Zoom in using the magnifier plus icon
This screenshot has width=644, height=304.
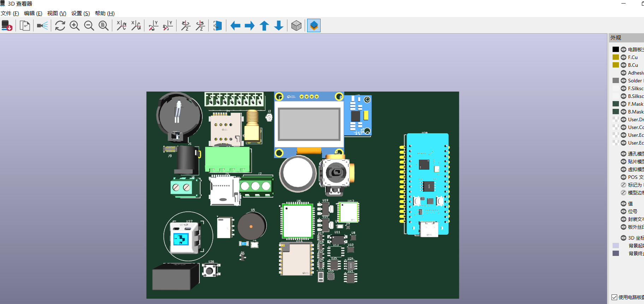point(74,26)
